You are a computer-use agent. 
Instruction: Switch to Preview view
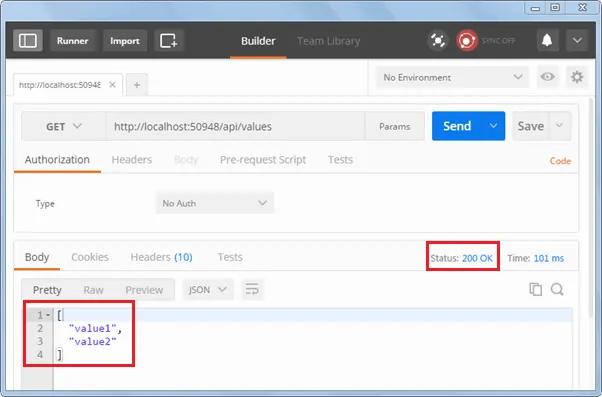tap(144, 290)
